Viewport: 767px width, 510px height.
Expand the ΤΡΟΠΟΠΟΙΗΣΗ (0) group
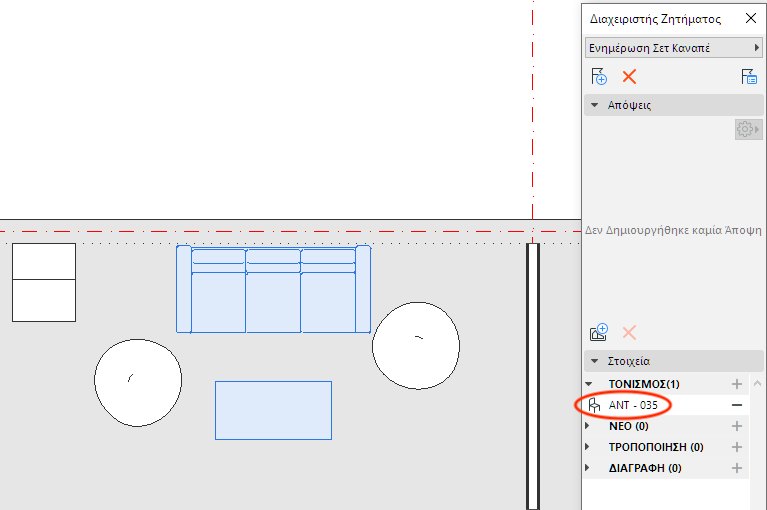click(587, 447)
